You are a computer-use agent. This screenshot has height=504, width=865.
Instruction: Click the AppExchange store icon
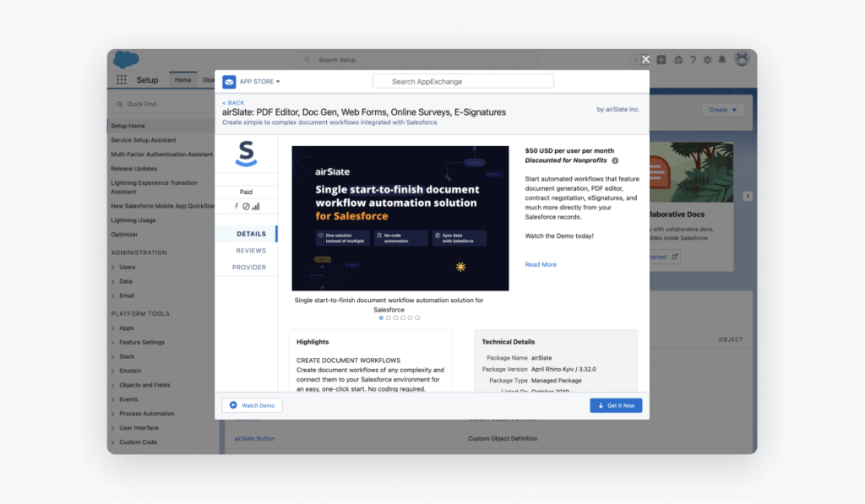(x=229, y=82)
